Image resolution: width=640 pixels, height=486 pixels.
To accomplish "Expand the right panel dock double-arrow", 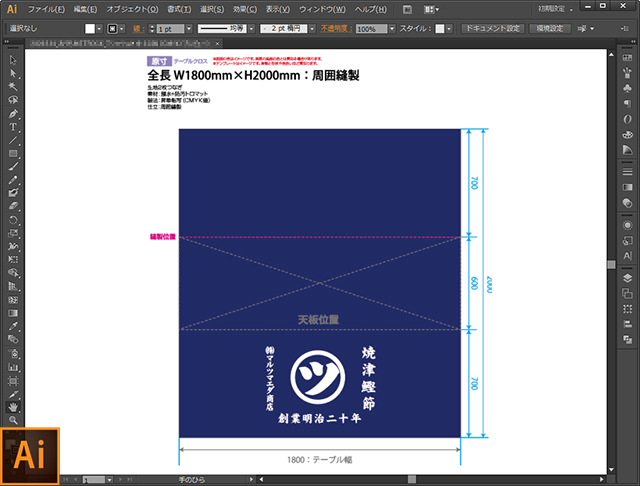I will pos(633,42).
